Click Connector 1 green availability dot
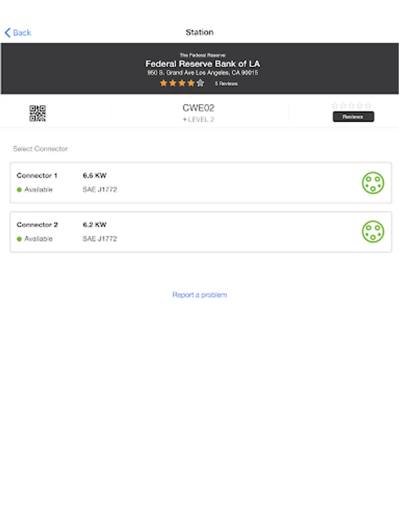The width and height of the screenshot is (399, 532). [x=19, y=190]
